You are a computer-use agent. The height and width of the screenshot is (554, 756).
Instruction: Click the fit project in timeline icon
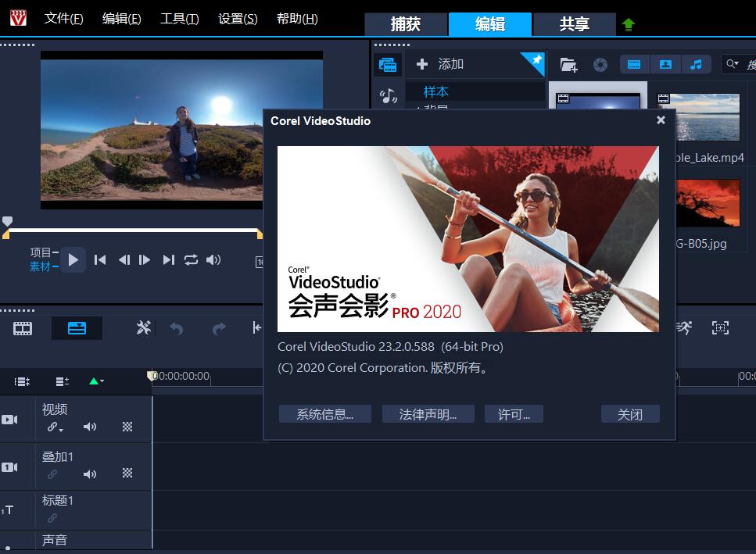tap(720, 328)
